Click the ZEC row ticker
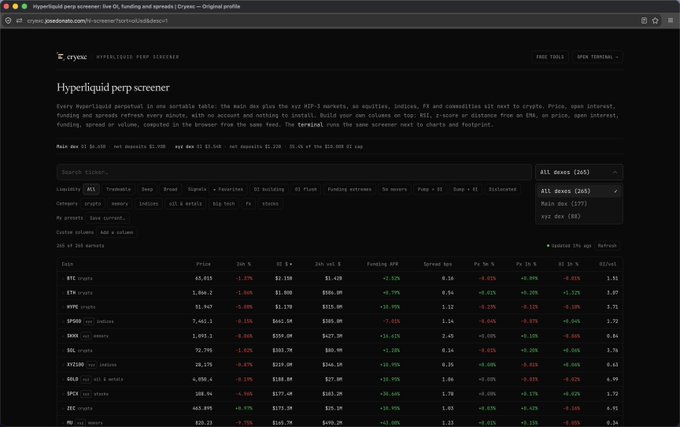Image resolution: width=680 pixels, height=427 pixels. [71, 408]
